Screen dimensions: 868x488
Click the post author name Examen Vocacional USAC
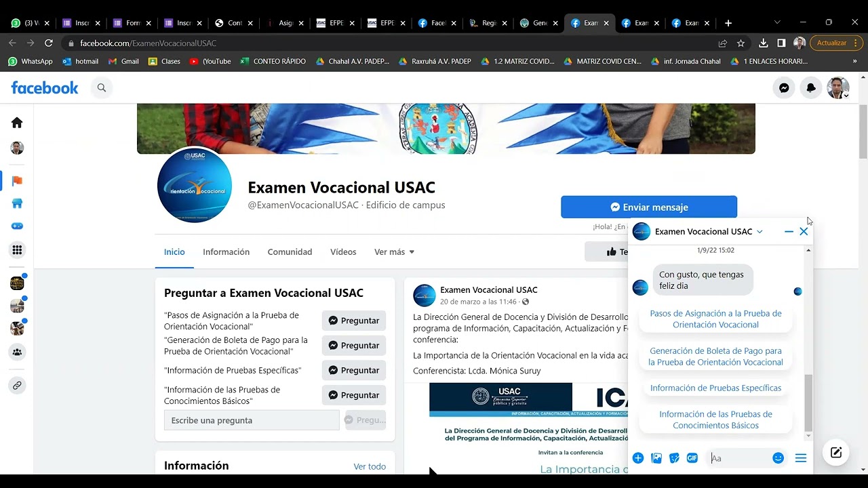coord(488,290)
